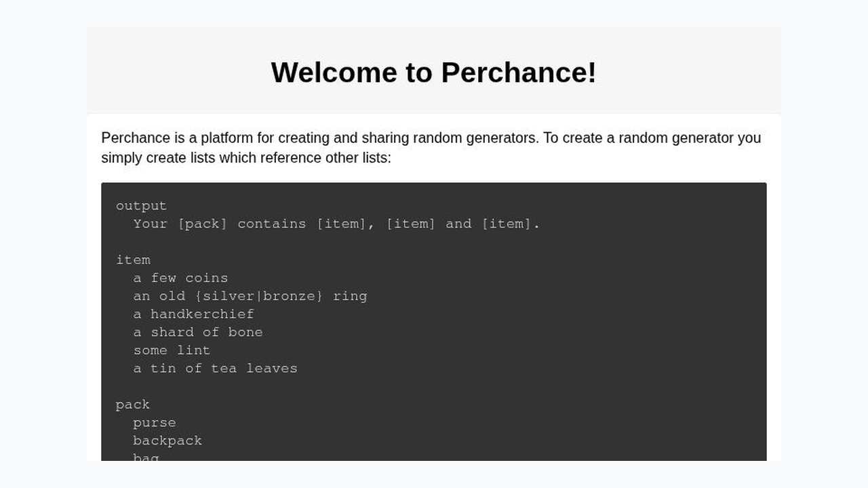
Task: Click the 'an old {silver|bronze} ring' line
Action: 250,296
